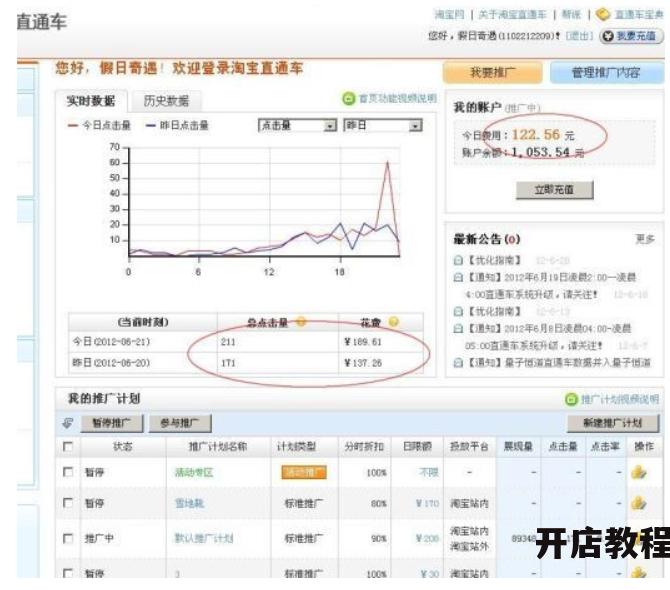Click the 展现量 column header
This screenshot has width=670, height=590.
point(518,447)
